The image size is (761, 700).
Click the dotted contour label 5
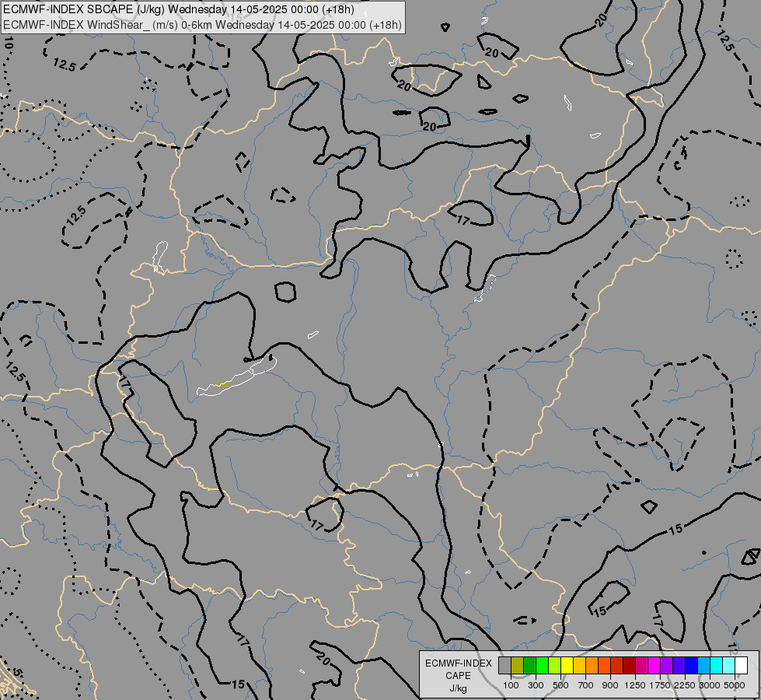click(x=17, y=673)
